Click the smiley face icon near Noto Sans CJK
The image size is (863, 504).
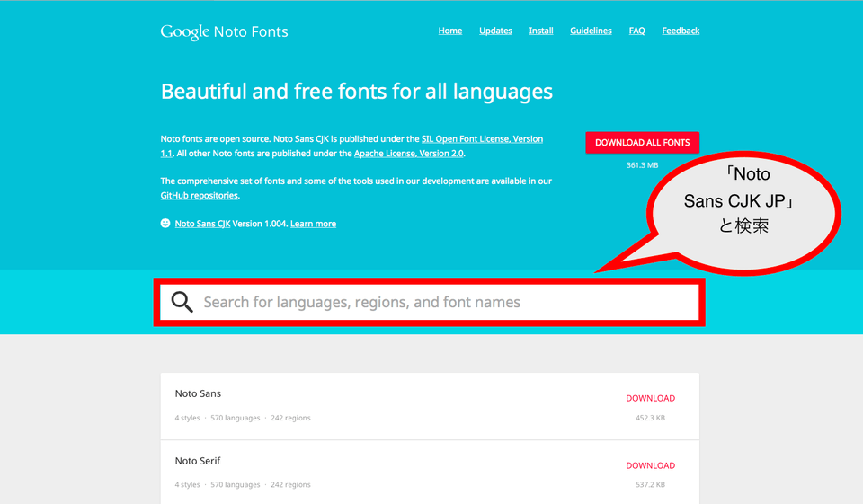(165, 224)
